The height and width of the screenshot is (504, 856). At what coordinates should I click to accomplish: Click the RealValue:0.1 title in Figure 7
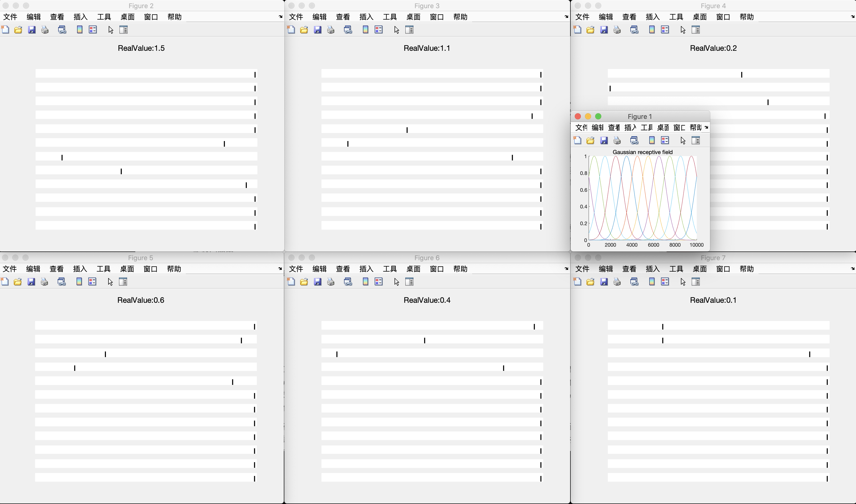[713, 300]
